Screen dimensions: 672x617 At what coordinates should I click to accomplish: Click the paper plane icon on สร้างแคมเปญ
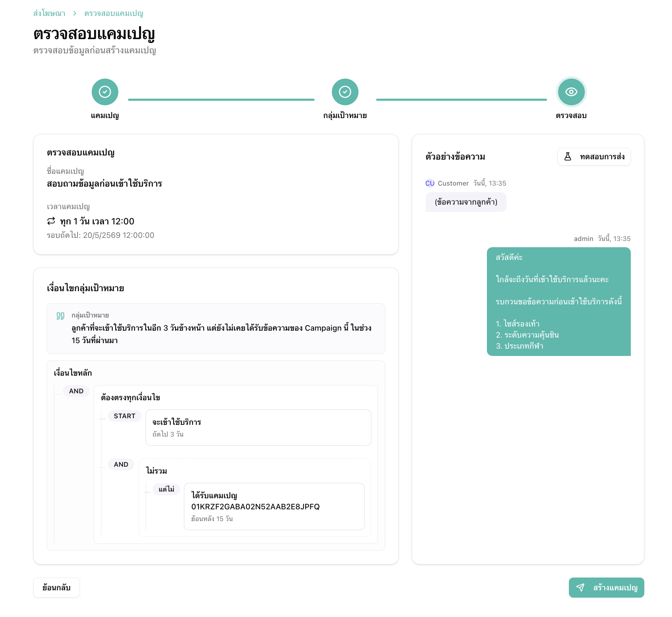click(580, 588)
